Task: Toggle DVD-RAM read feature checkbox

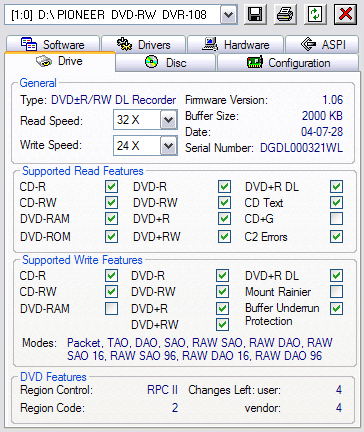Action: pos(111,219)
